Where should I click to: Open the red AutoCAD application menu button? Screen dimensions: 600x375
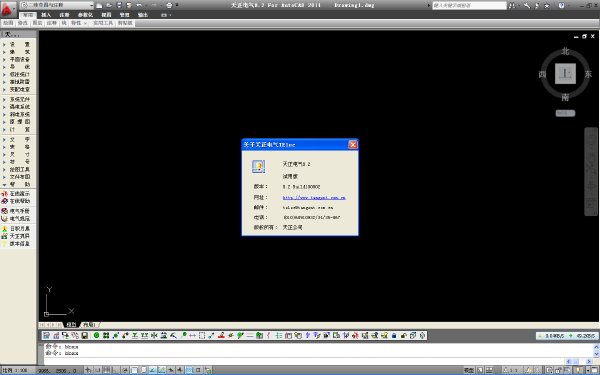click(x=8, y=10)
